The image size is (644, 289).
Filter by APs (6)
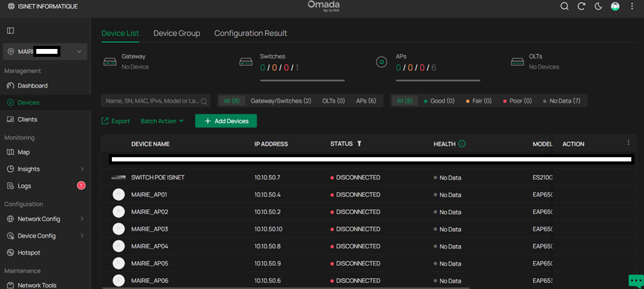click(366, 100)
